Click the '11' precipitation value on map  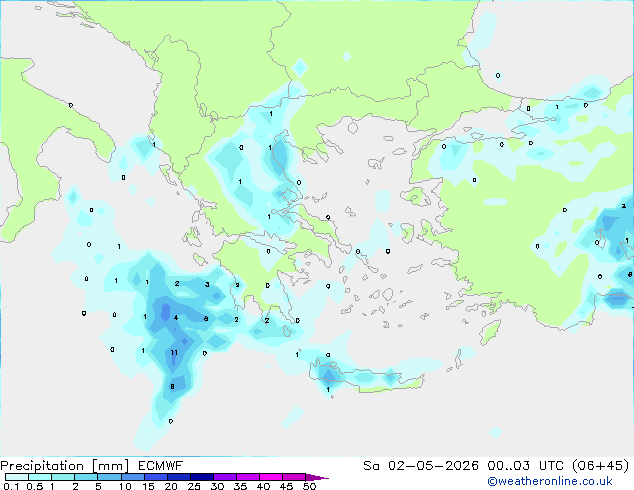(174, 353)
